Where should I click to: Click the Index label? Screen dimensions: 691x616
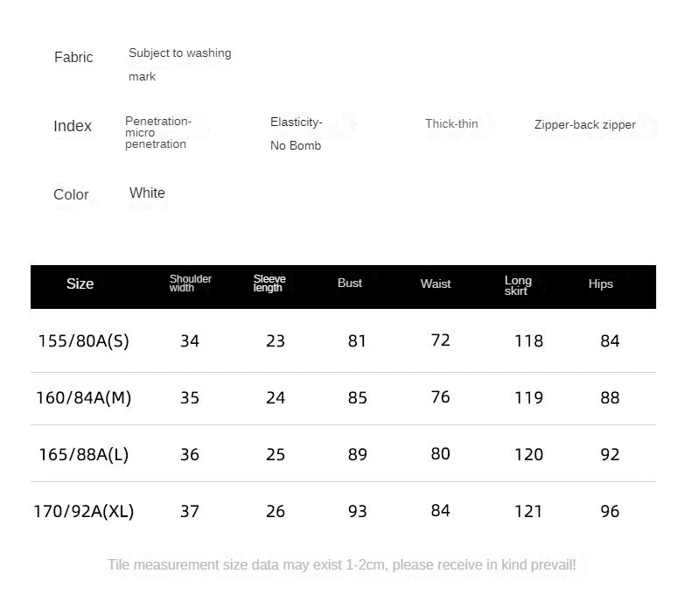tap(73, 127)
